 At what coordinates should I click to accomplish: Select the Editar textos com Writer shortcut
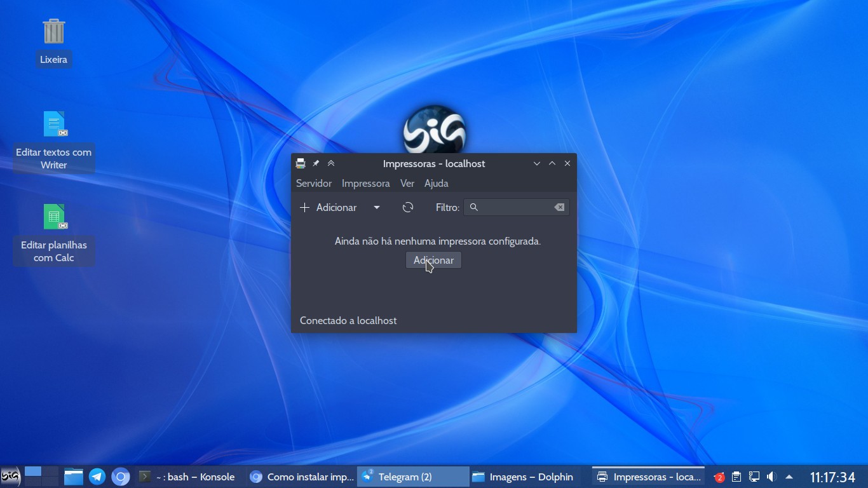[54, 141]
